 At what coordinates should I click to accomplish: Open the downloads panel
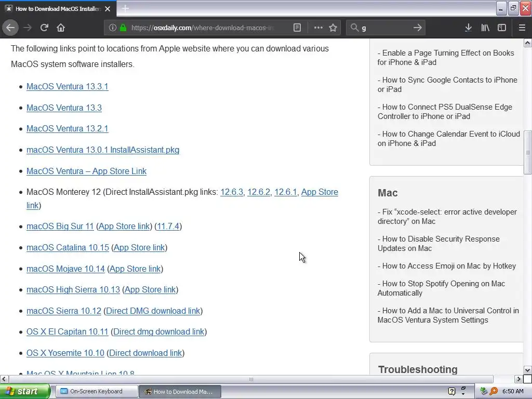click(x=468, y=28)
